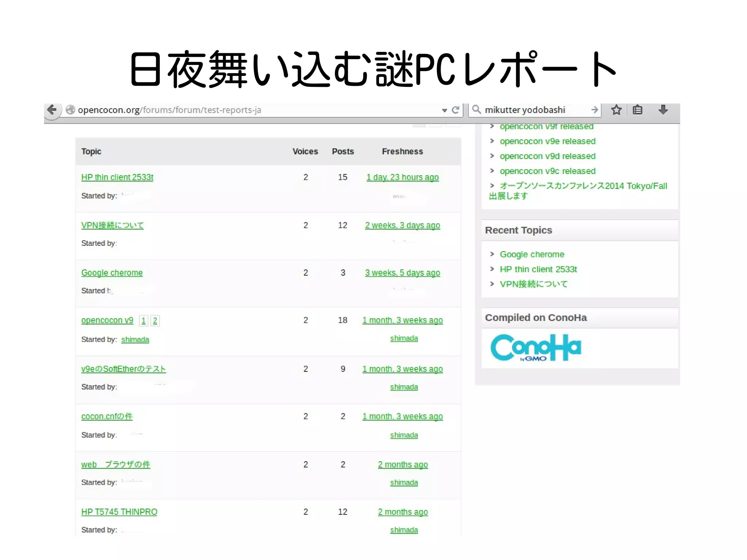Open HP thin client 2533t under Recent Topics

538,269
